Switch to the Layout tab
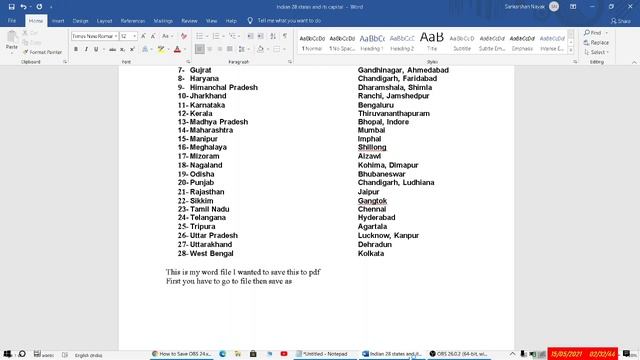The height and width of the screenshot is (360, 640). (104, 21)
